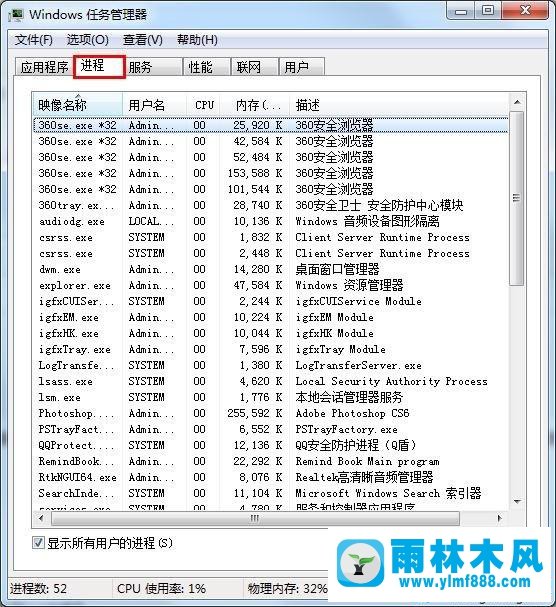Select the 360se.exe row using 153,588 K
556x607 pixels.
coord(271,173)
